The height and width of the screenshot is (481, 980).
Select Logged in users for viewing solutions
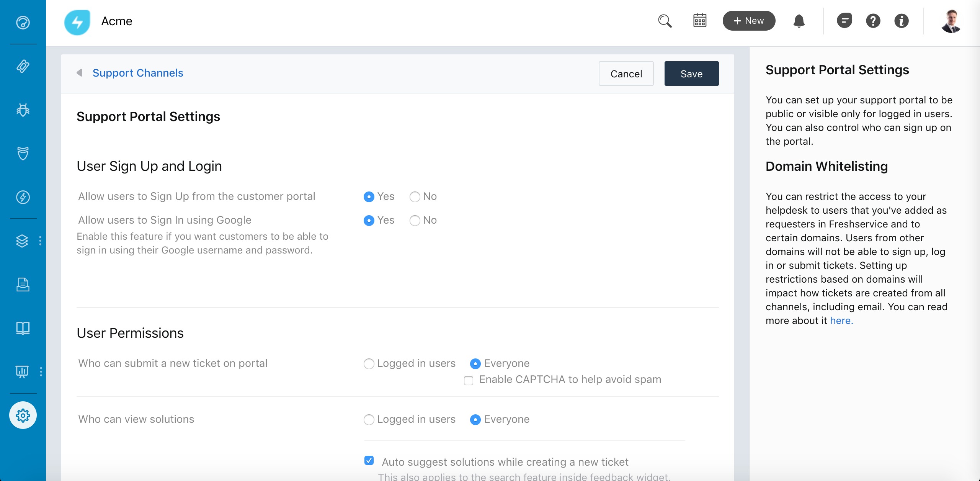point(369,420)
